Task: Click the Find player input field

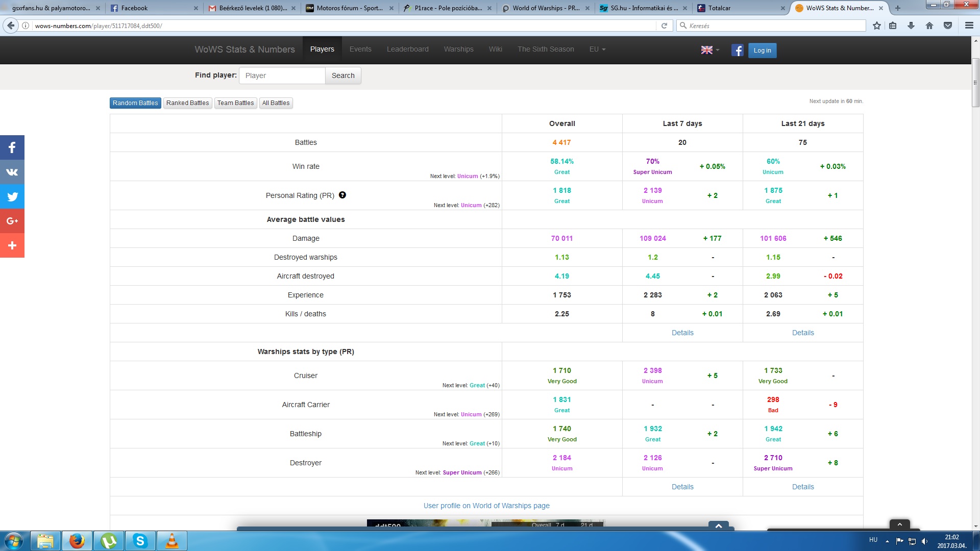Action: tap(282, 76)
